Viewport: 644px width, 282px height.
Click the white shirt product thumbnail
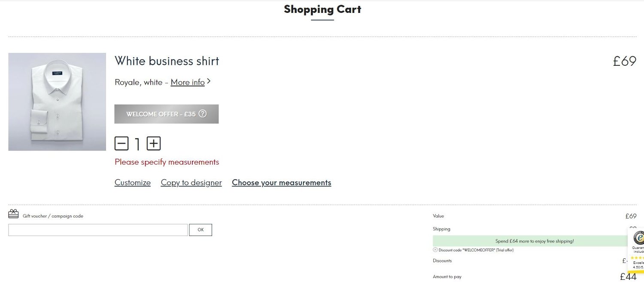(x=57, y=102)
